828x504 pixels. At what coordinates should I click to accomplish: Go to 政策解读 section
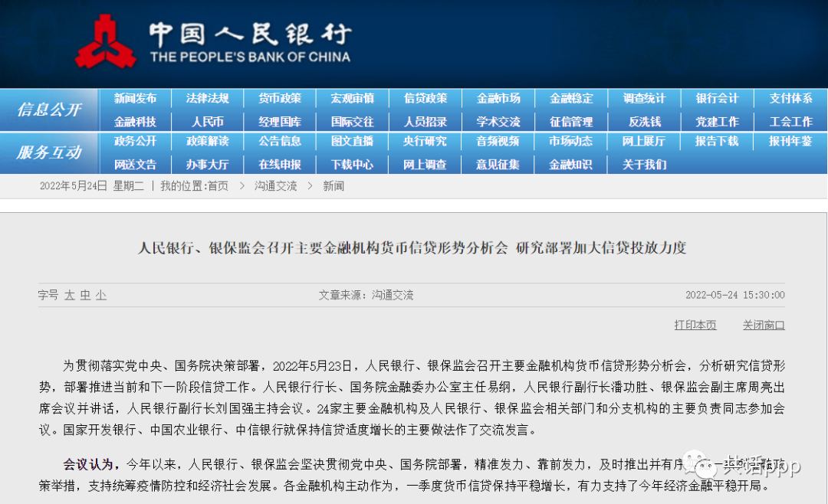click(208, 141)
